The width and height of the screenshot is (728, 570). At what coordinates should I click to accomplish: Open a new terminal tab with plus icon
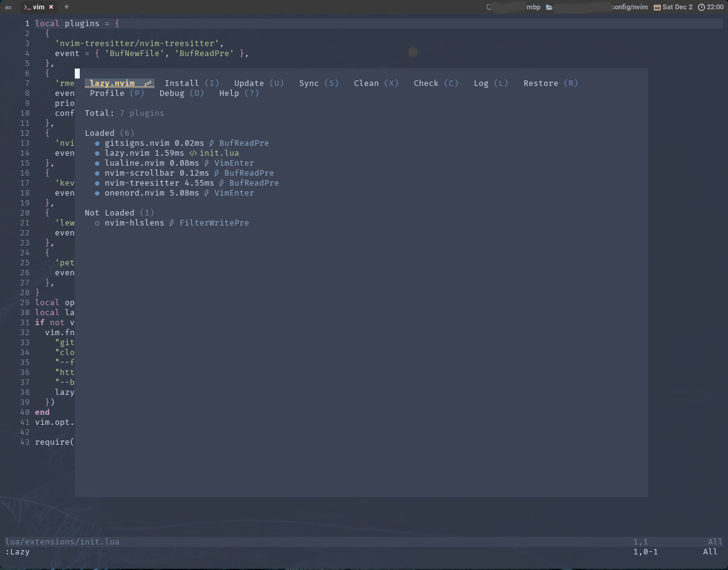coord(67,7)
